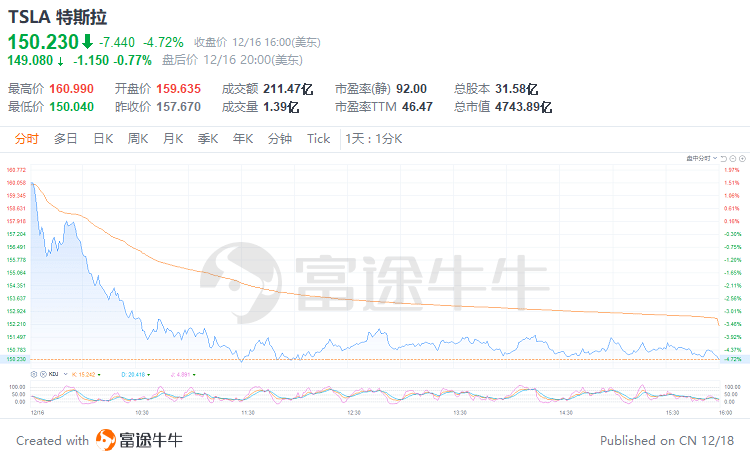Screen dimensions: 750x461
Task: Click the 12:30 time axis label
Action: [x=354, y=413]
